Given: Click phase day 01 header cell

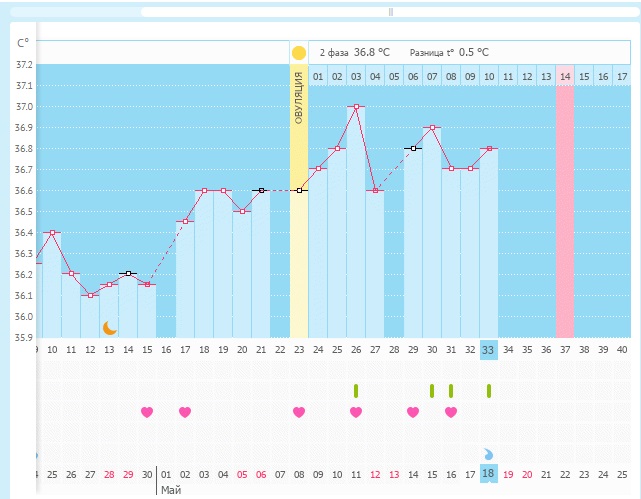Looking at the screenshot, I should click(x=318, y=76).
